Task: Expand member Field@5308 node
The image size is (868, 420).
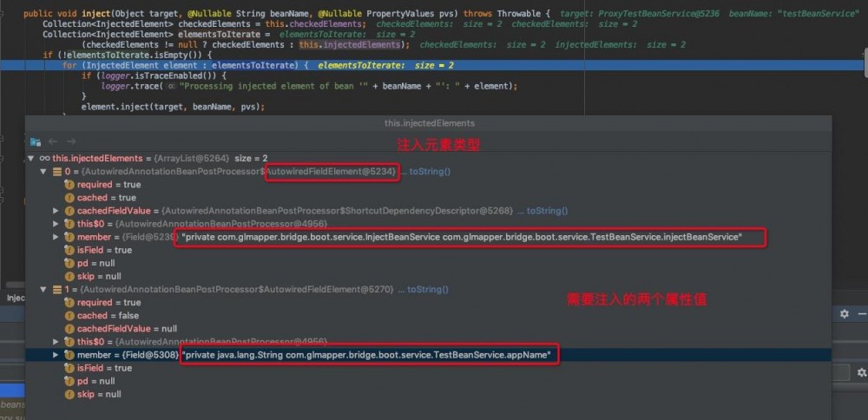Action: point(56,355)
